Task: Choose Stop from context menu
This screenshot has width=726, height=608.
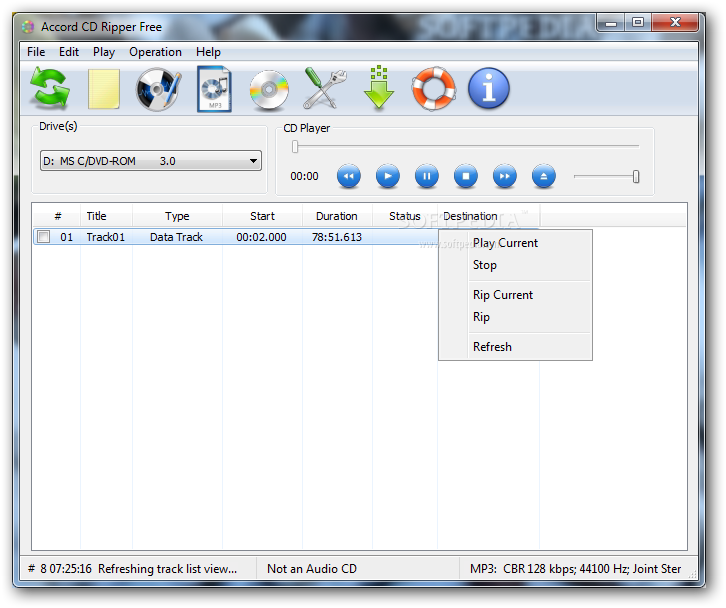Action: [x=515, y=265]
